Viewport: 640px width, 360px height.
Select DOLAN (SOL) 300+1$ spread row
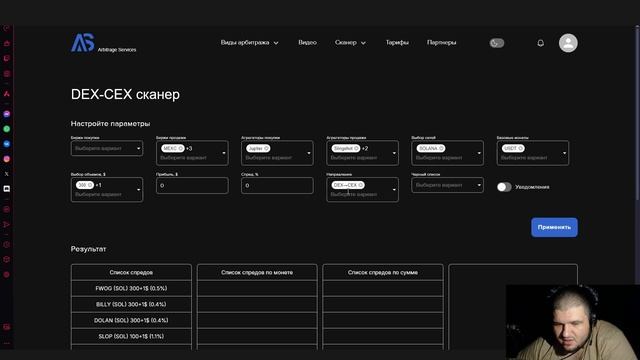(x=131, y=320)
